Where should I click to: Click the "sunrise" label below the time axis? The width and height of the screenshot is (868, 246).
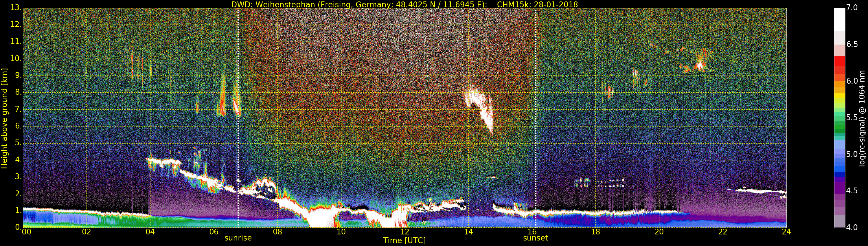tap(238, 238)
